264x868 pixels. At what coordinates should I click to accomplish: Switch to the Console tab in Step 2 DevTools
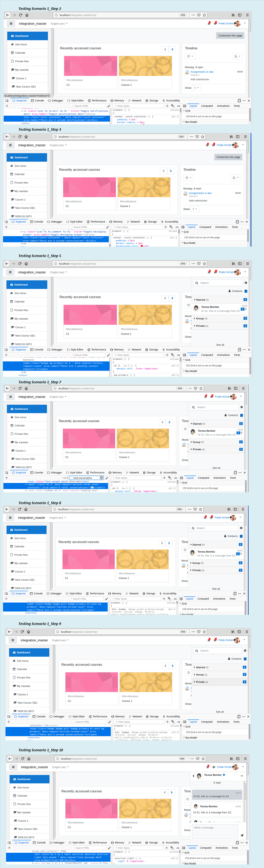pyautogui.click(x=37, y=101)
